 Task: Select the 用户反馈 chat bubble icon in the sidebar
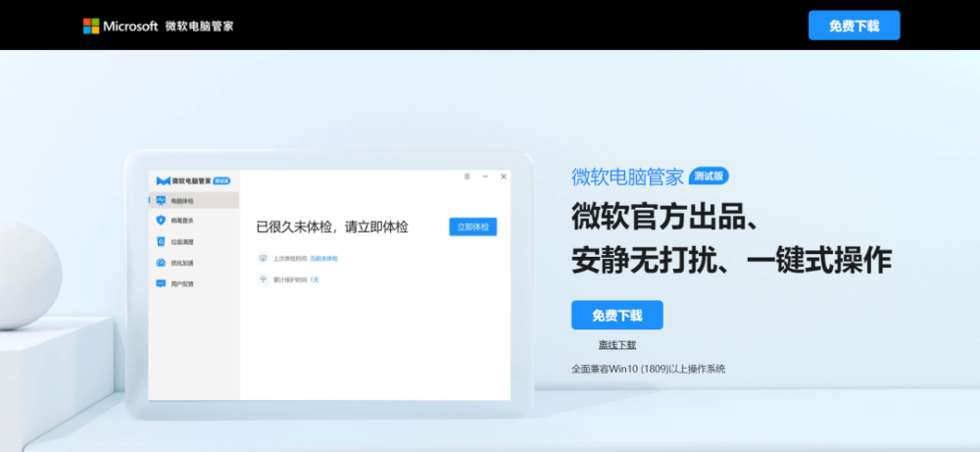[161, 283]
